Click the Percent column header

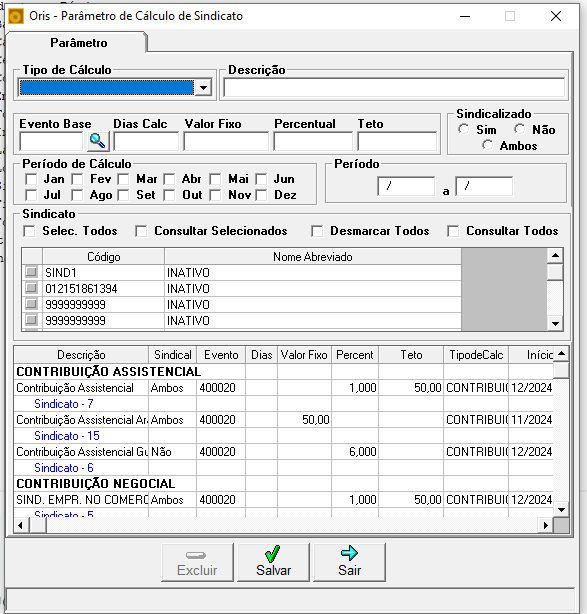pos(355,355)
